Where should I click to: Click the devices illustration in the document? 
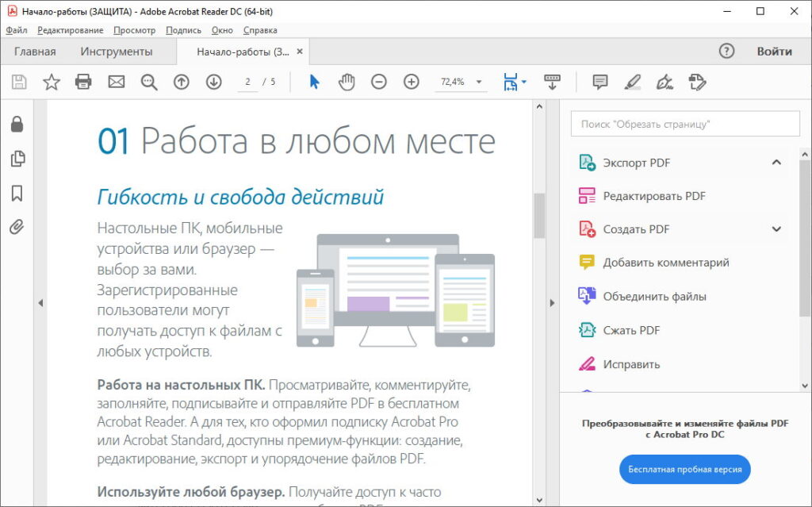click(396, 290)
